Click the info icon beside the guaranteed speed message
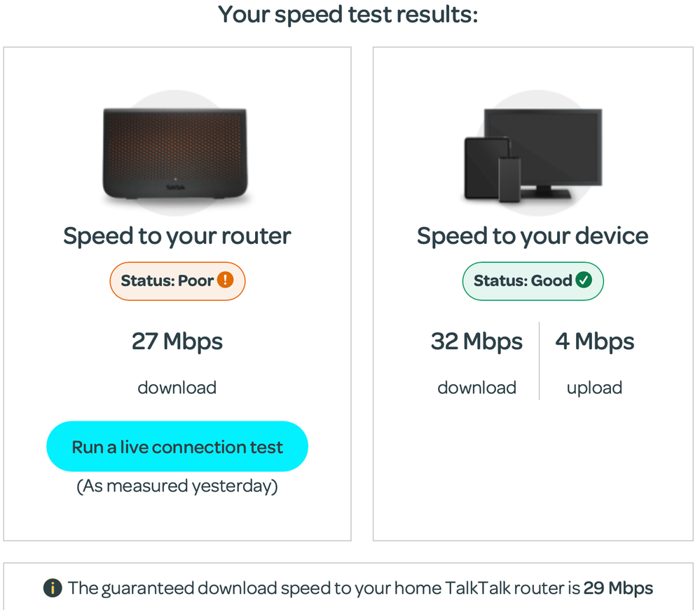 tap(52, 588)
